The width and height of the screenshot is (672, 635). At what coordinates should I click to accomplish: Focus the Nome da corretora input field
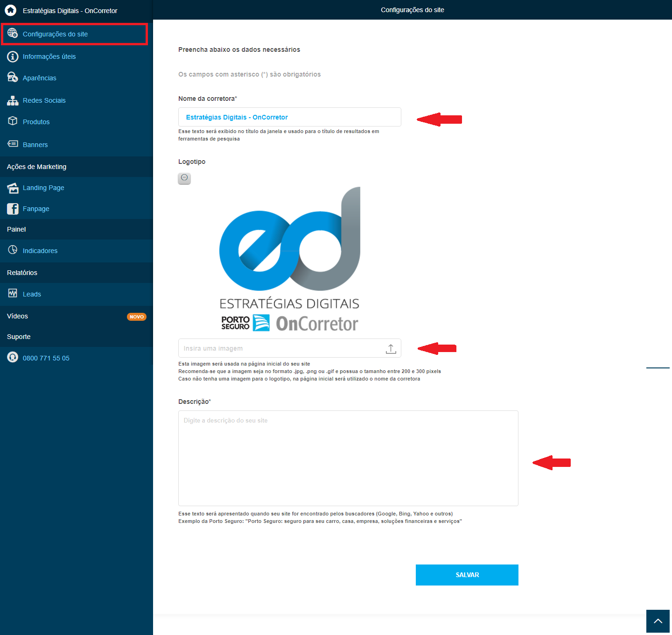coord(290,117)
